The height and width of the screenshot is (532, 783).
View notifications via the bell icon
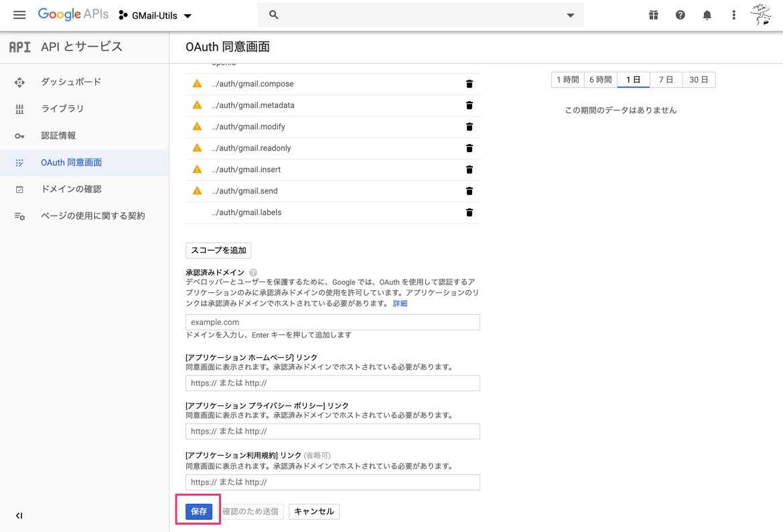point(707,15)
